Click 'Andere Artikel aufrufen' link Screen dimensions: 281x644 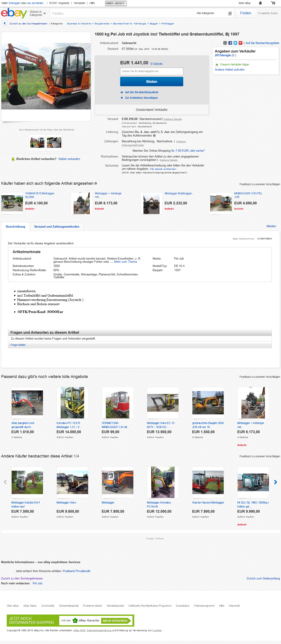(230, 70)
